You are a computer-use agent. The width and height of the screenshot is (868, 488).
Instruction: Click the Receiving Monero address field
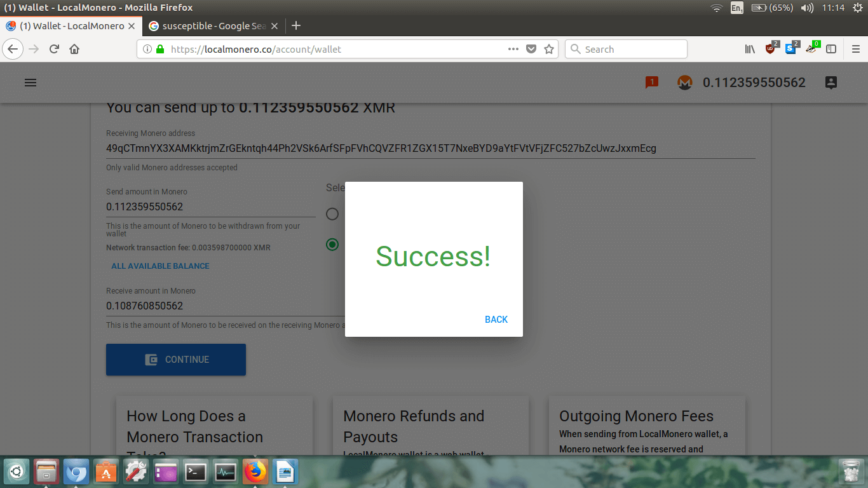click(x=430, y=148)
